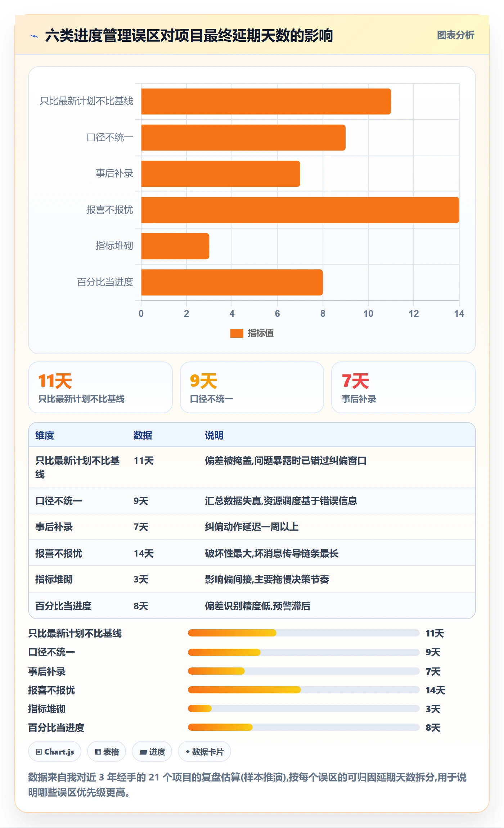Click the 只比最新计划不比基线 progress bar
The height and width of the screenshot is (828, 504).
[x=303, y=633]
